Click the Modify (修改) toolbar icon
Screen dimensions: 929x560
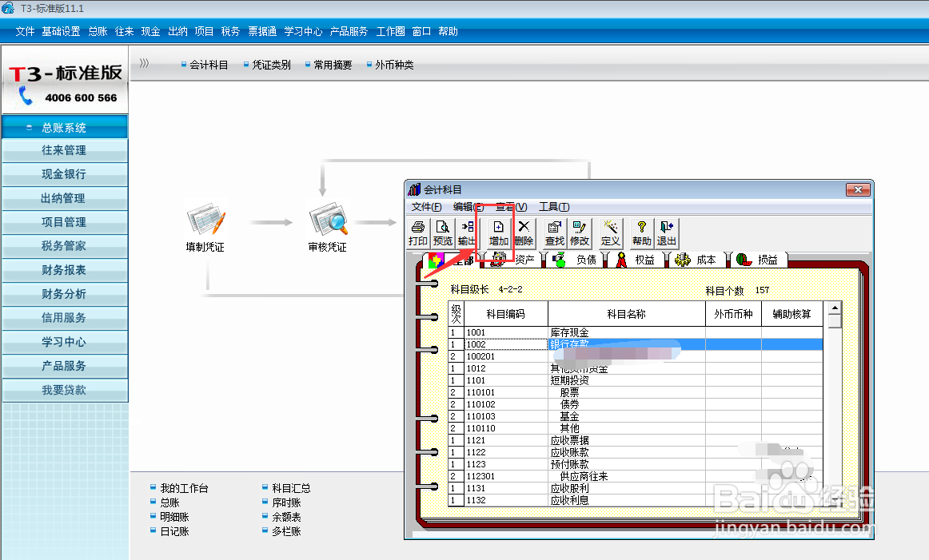click(x=580, y=233)
